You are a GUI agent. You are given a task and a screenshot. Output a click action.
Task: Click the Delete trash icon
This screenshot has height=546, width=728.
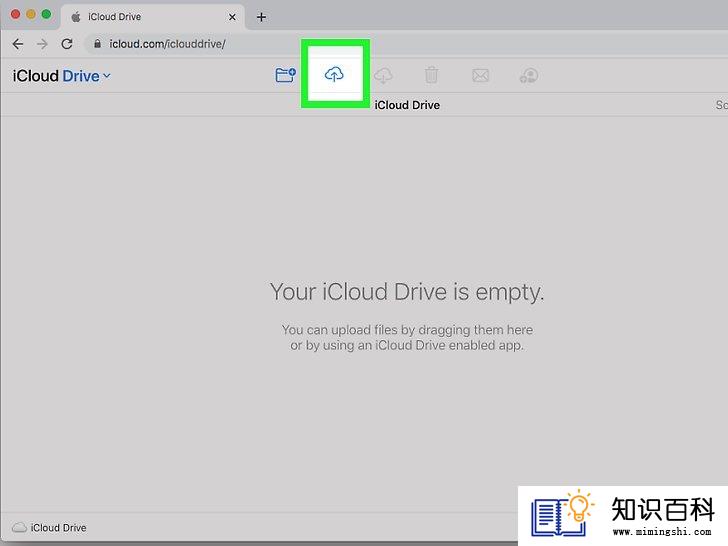coord(431,75)
